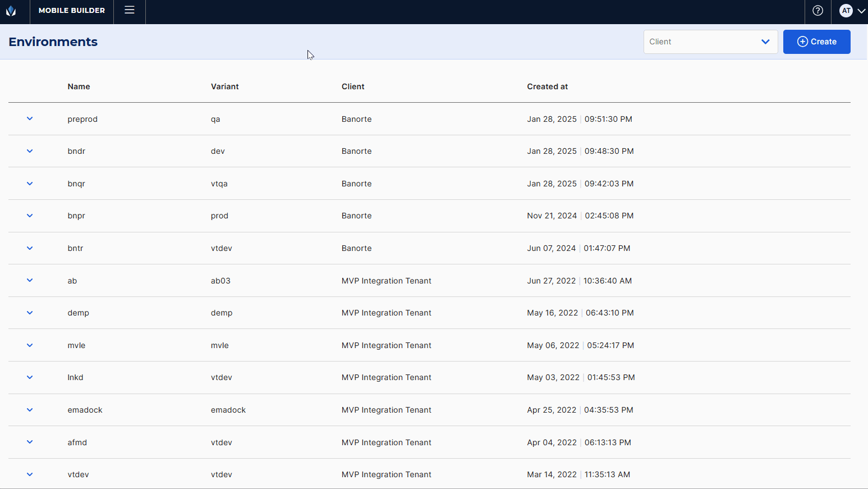Expand the ab environment row
This screenshot has width=868, height=489.
tap(30, 280)
